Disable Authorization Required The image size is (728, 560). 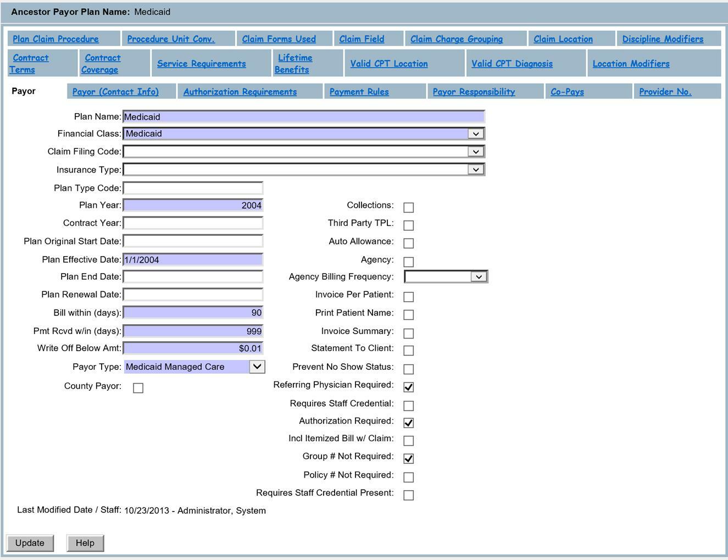[x=408, y=423]
